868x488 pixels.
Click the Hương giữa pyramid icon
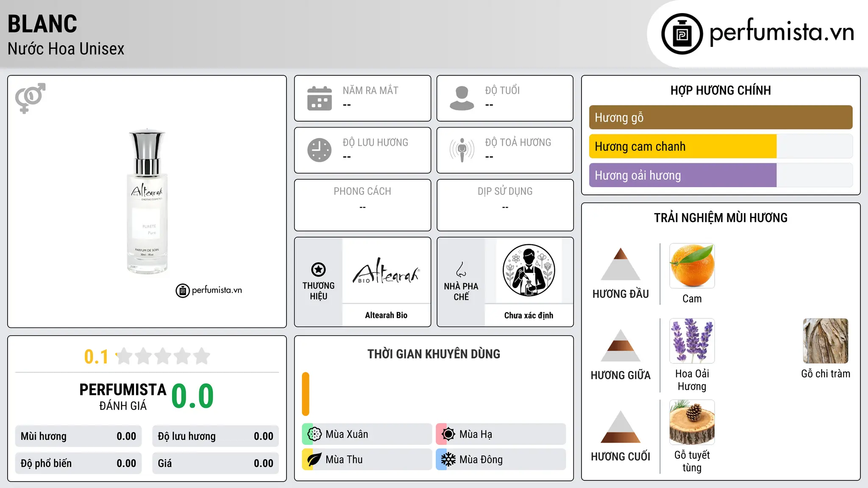pos(620,345)
